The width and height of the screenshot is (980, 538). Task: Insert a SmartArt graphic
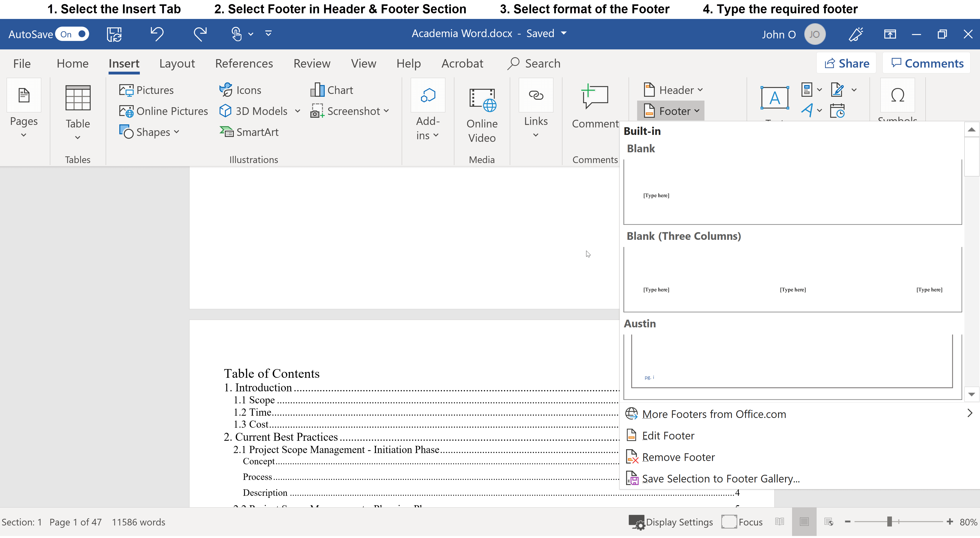click(x=249, y=132)
